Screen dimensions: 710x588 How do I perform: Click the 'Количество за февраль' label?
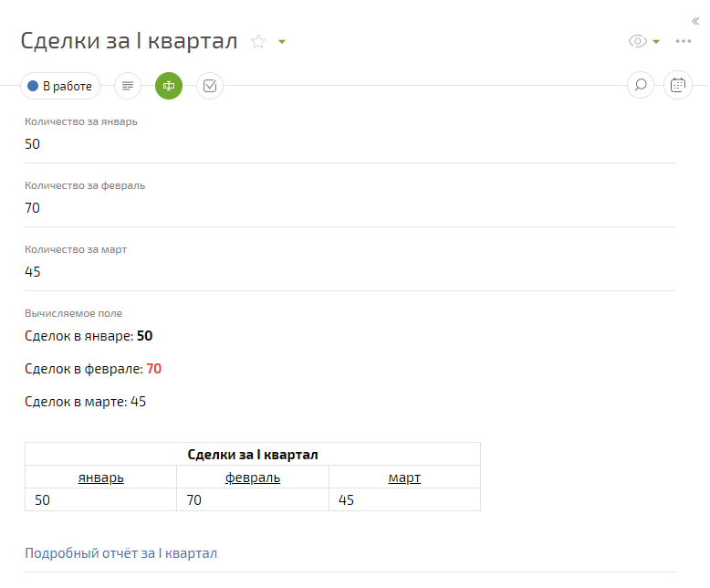[x=85, y=185]
